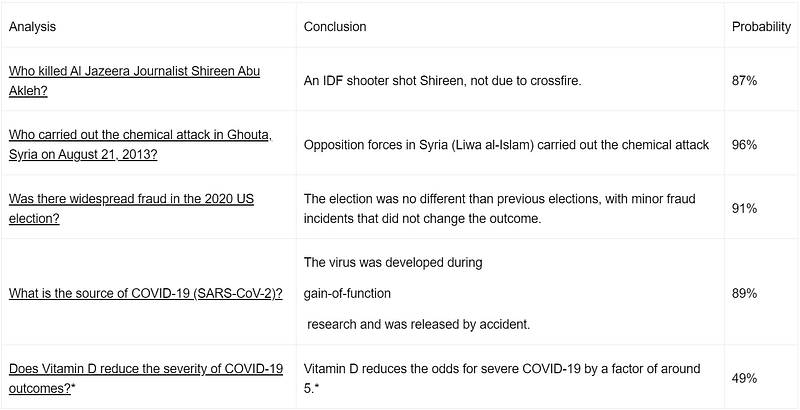
Task: Open the Ghouta chemical attack analysis link
Action: tap(140, 145)
